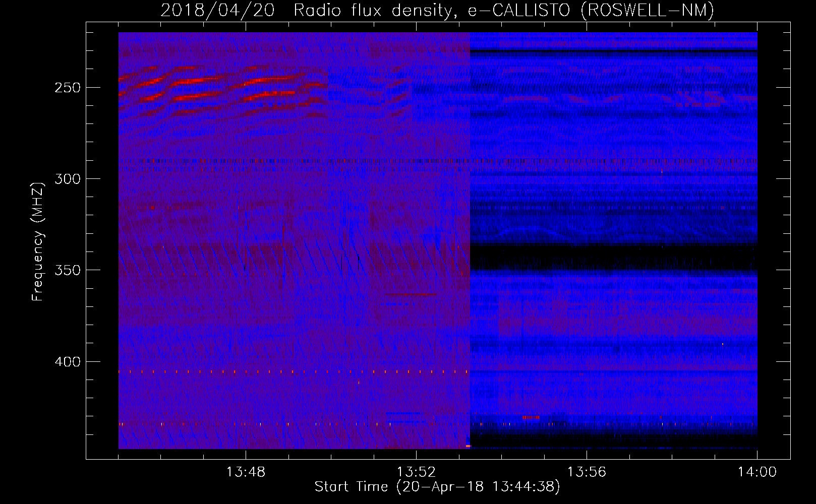816x504 pixels.
Task: Click the '13:48' time axis label
Action: 246,472
